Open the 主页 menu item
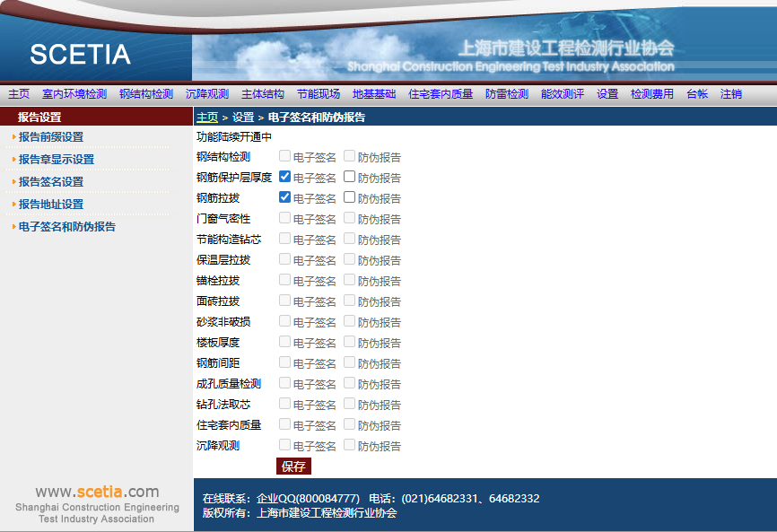 point(19,94)
